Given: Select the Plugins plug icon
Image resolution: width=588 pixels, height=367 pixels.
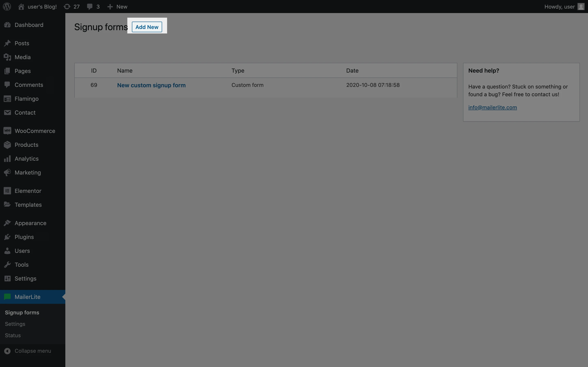Looking at the screenshot, I should tap(7, 237).
